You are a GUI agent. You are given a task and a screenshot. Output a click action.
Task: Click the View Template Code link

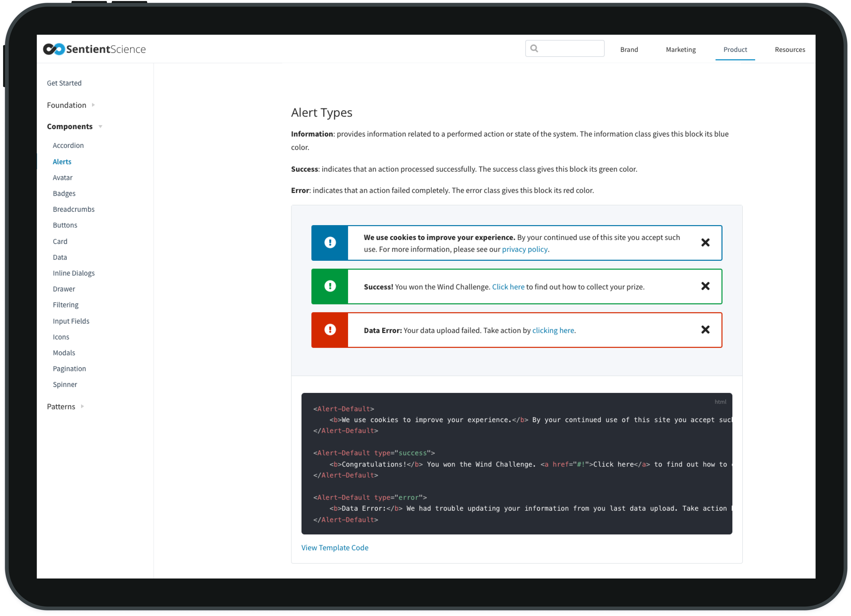pyautogui.click(x=335, y=547)
